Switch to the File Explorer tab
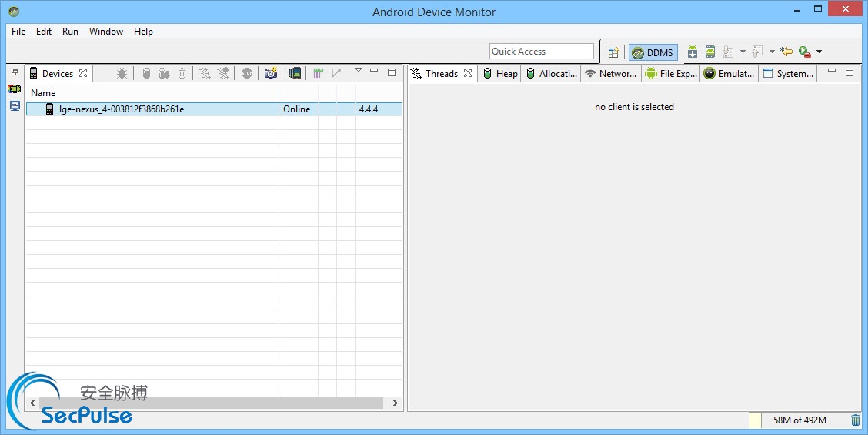This screenshot has height=435, width=868. point(671,74)
